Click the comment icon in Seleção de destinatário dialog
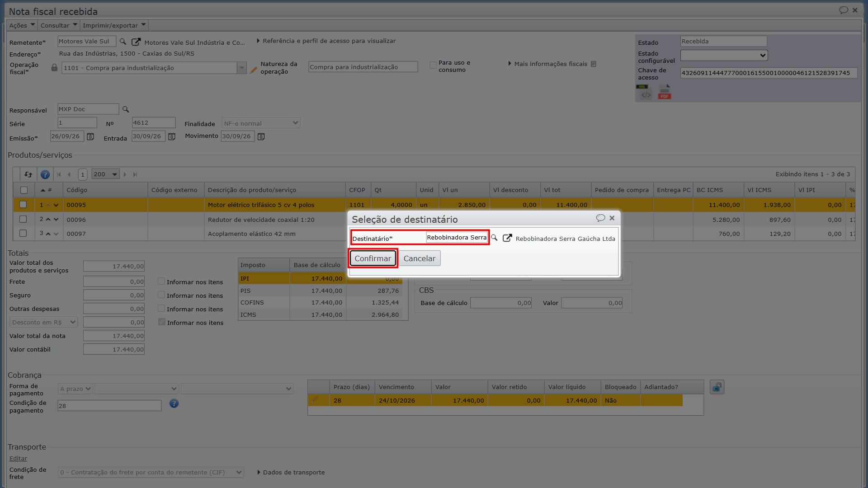 point(600,218)
